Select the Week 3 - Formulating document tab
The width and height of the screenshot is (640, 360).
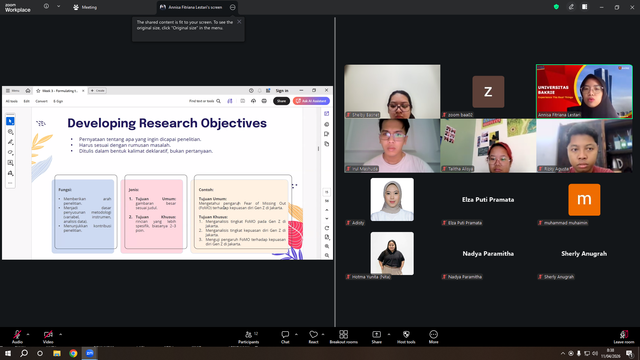[60, 91]
